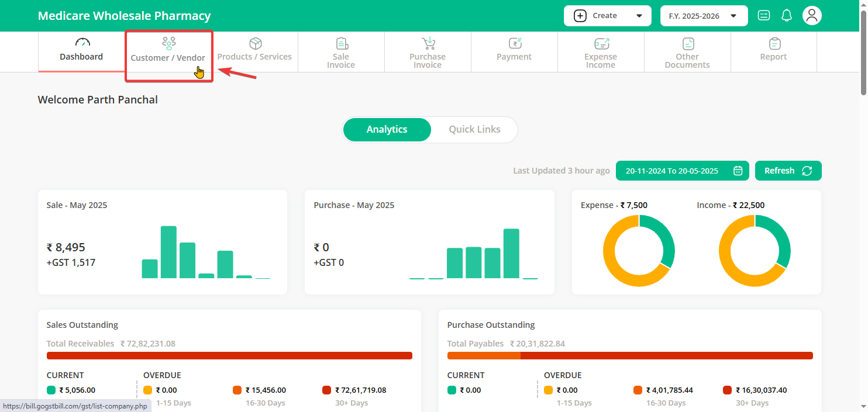
Task: Click the keyboard shortcuts icon in header
Action: pos(764,16)
